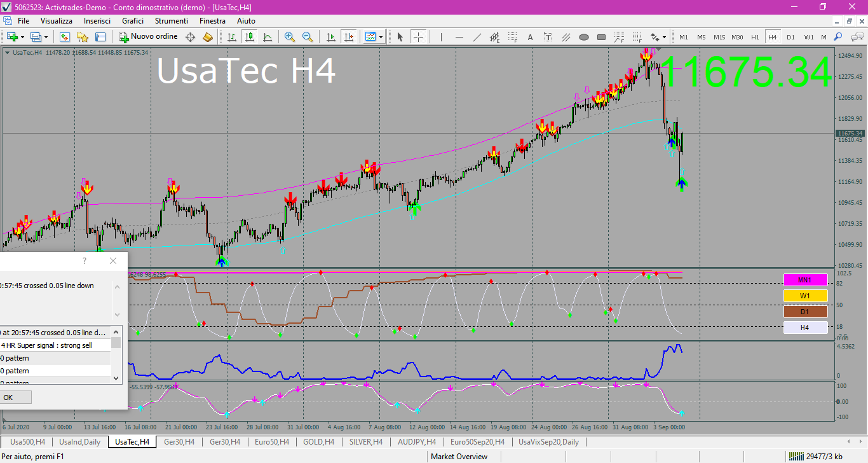868x463 pixels.
Task: Activate the crosshair tool
Action: (x=418, y=37)
